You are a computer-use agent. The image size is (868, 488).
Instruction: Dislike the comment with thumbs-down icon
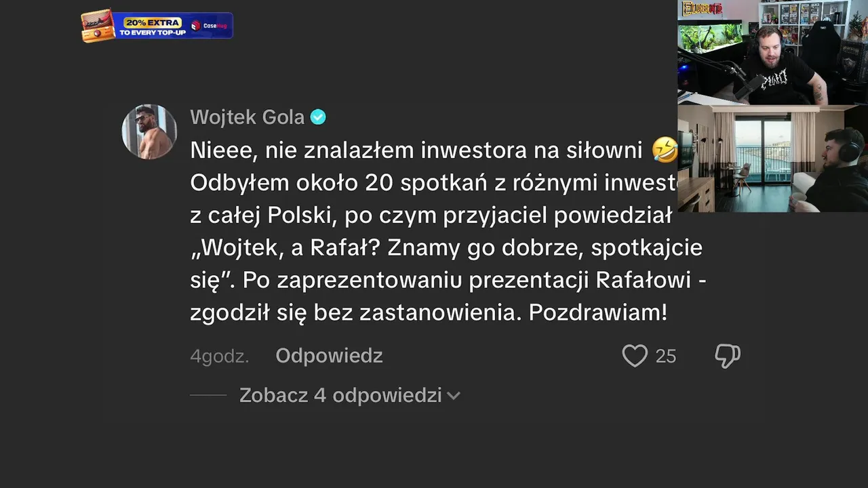(x=727, y=356)
